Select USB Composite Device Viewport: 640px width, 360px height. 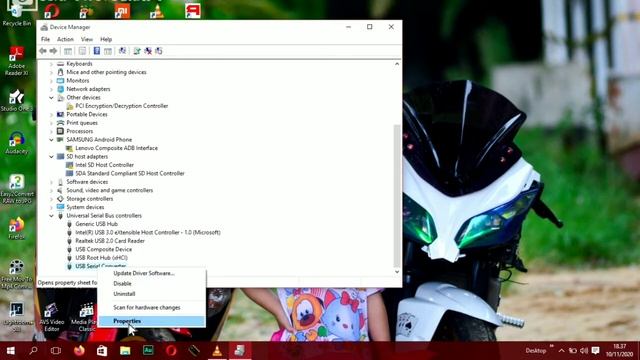[104, 249]
